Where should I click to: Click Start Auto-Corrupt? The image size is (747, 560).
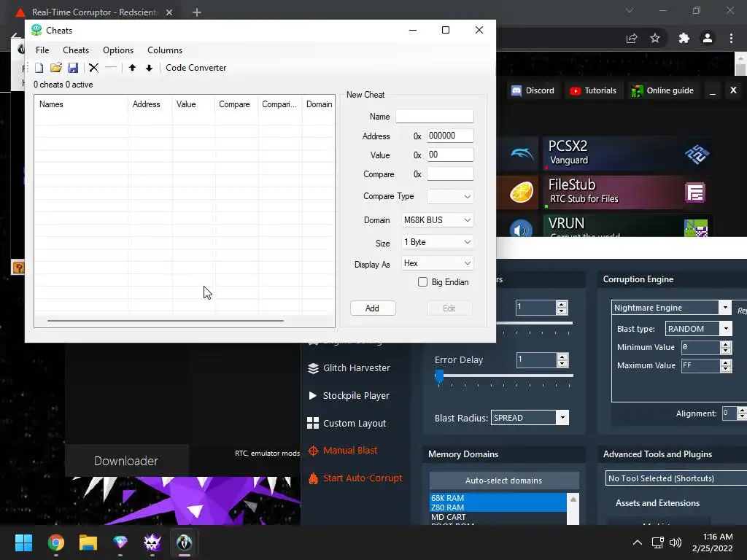pyautogui.click(x=355, y=478)
